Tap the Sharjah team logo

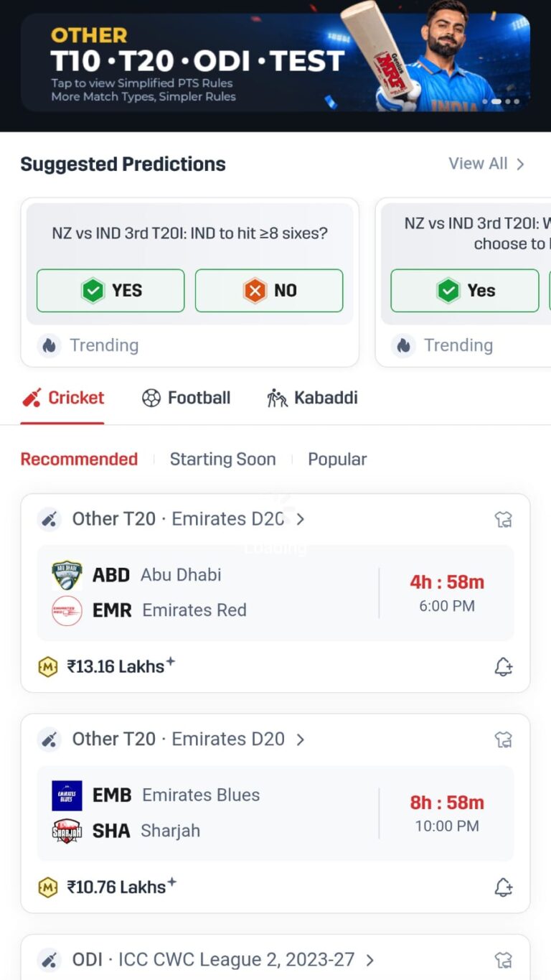point(67,831)
